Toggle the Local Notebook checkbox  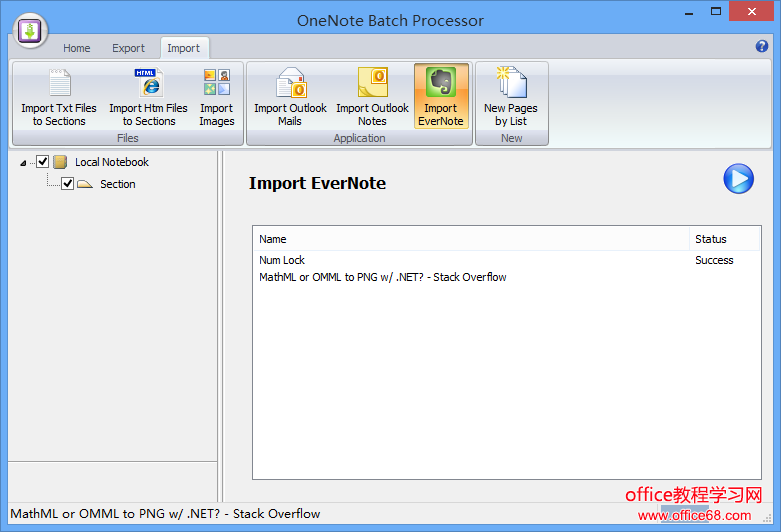(x=42, y=162)
